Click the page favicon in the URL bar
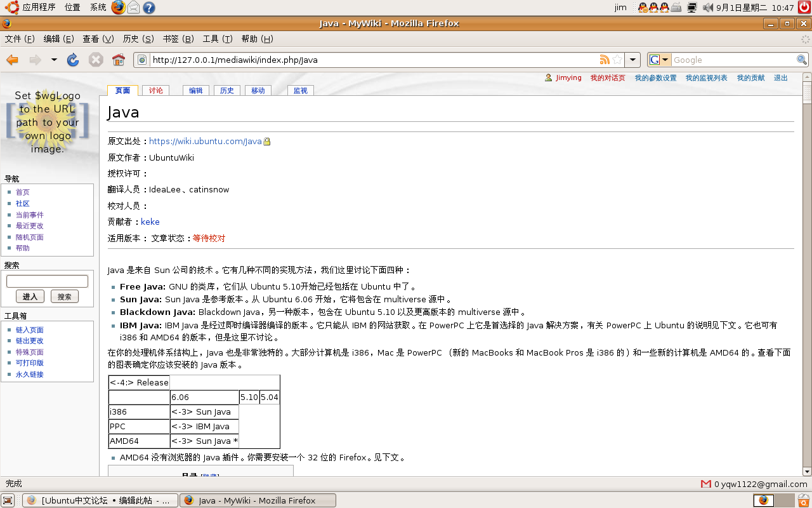The height and width of the screenshot is (508, 812). [142, 60]
